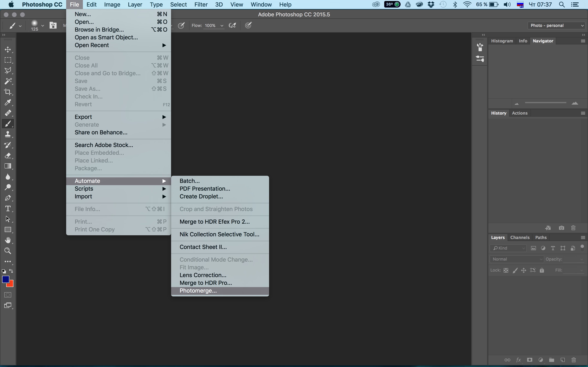The image size is (588, 367).
Task: Select the Move tool
Action: tap(8, 50)
